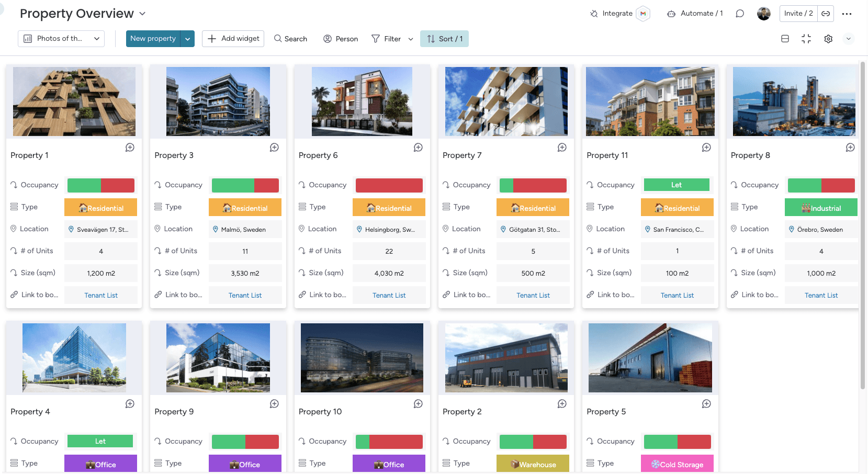Open Property 11 Tenant List link
The height and width of the screenshot is (474, 868).
pos(677,296)
